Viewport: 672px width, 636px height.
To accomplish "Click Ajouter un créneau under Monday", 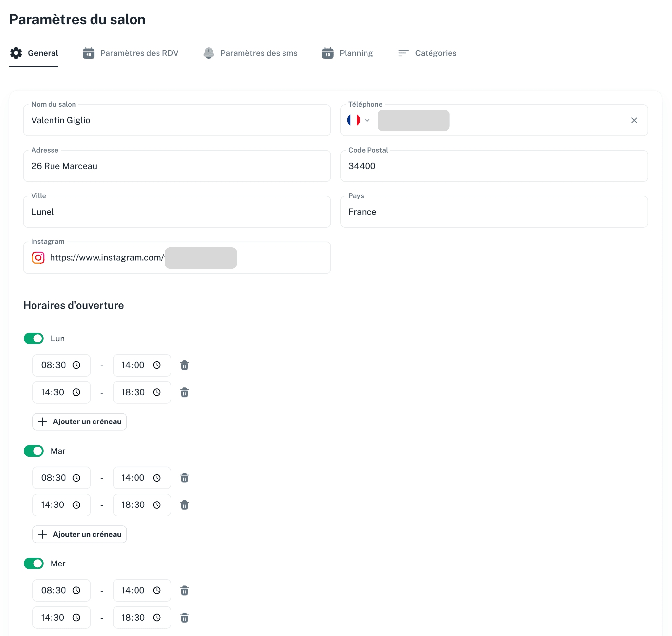I will pos(79,422).
